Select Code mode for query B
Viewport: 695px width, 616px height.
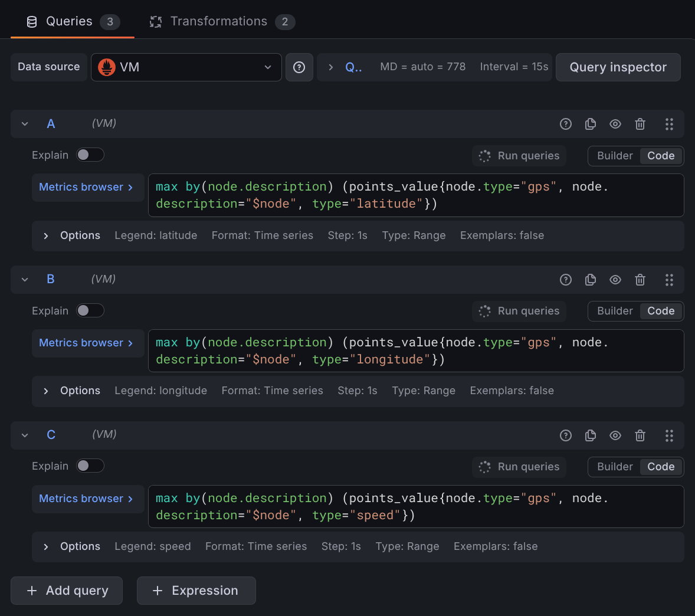coord(661,311)
